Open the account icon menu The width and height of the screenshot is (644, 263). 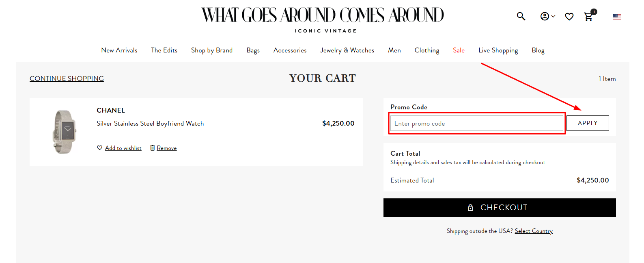point(544,16)
